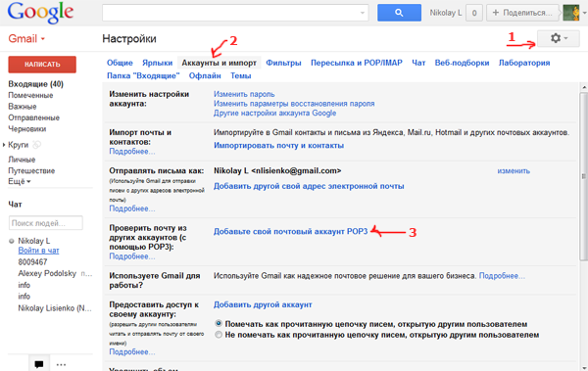Switch to the Общие tab
This screenshot has height=371, width=588.
point(120,63)
